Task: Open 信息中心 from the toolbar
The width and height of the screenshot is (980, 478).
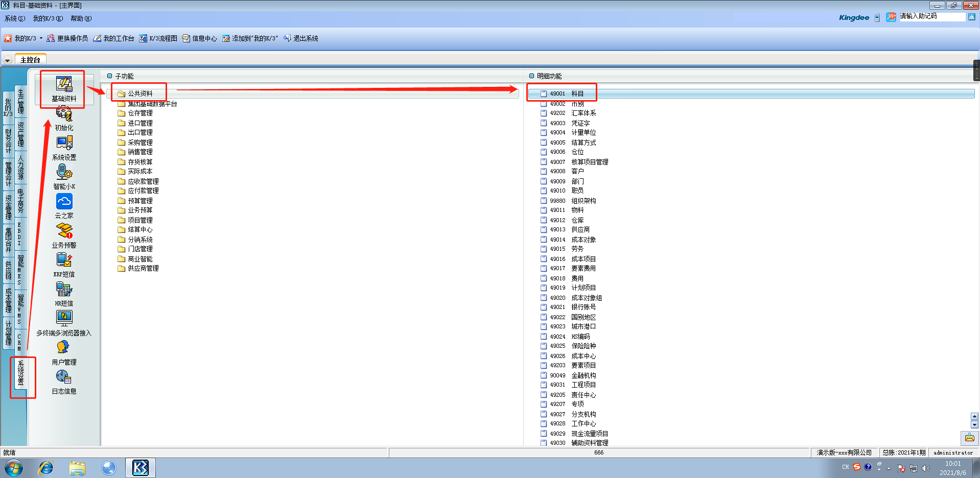Action: (x=200, y=38)
